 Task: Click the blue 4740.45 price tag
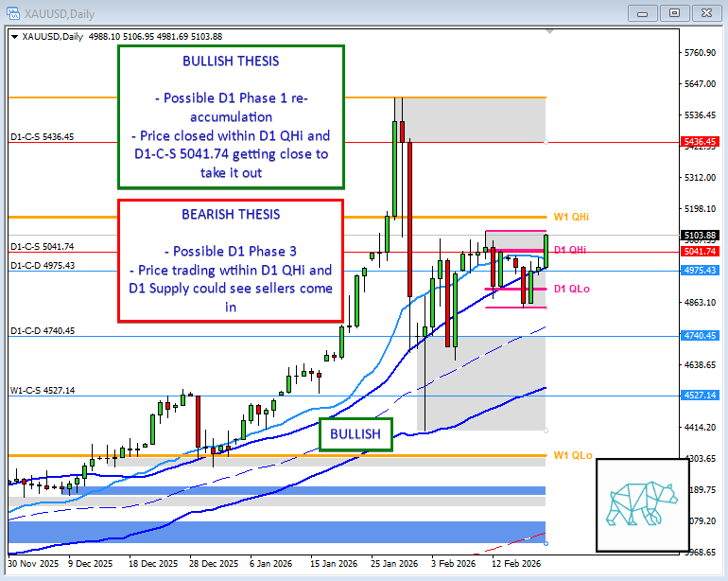tap(698, 336)
